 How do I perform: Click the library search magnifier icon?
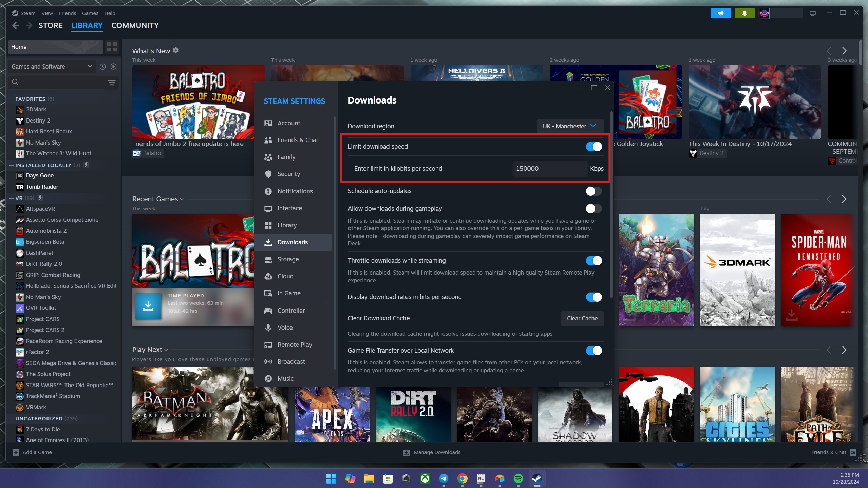15,82
